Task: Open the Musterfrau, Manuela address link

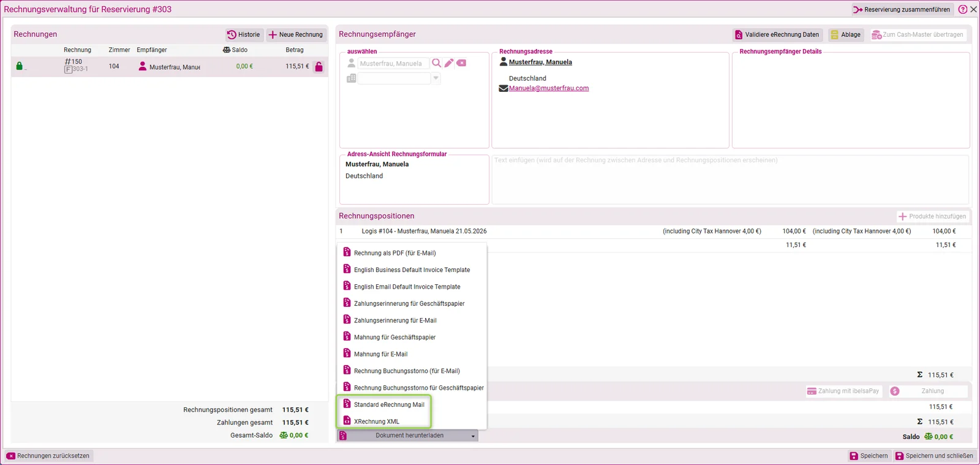Action: [540, 62]
